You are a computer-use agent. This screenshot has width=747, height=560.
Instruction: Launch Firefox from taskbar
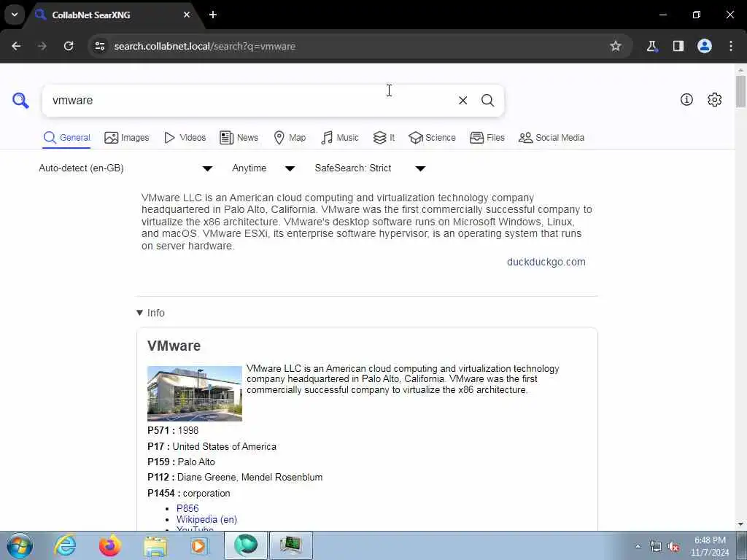point(109,545)
